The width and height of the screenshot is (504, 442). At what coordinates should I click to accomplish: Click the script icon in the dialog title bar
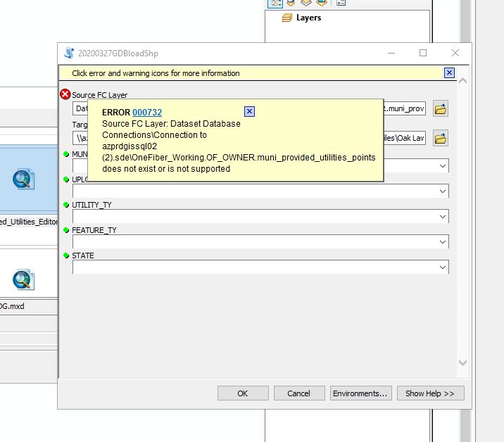pyautogui.click(x=69, y=53)
